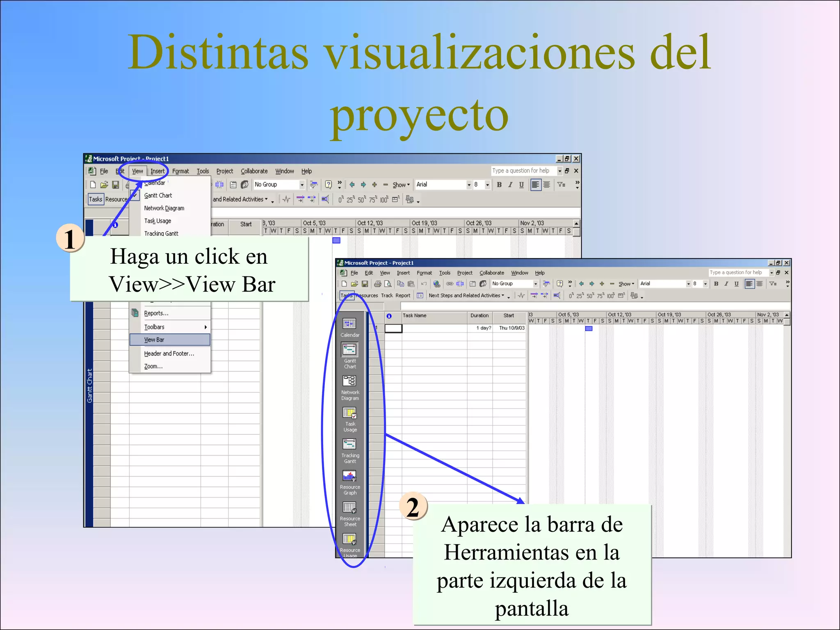The image size is (840, 630).
Task: Open the font size 8 dropdown in the front window
Action: tap(705, 283)
